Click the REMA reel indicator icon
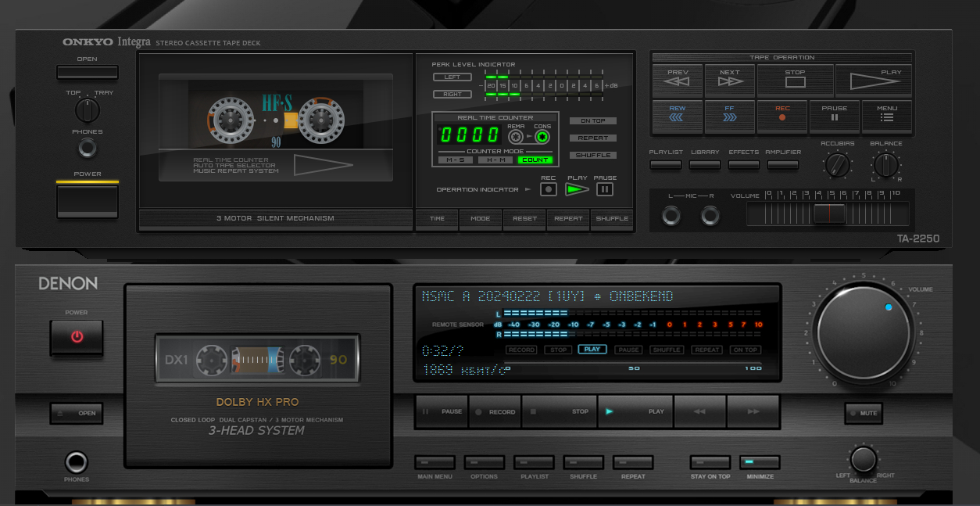This screenshot has height=506, width=980. click(516, 138)
